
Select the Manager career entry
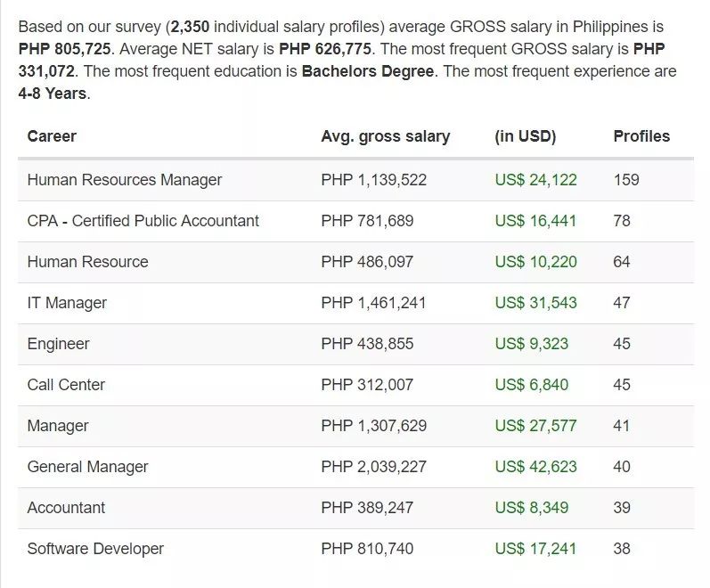point(58,426)
